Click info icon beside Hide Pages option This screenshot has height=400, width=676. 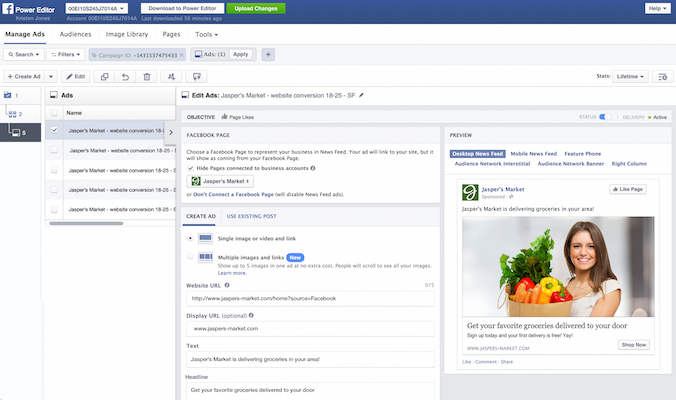(x=313, y=168)
